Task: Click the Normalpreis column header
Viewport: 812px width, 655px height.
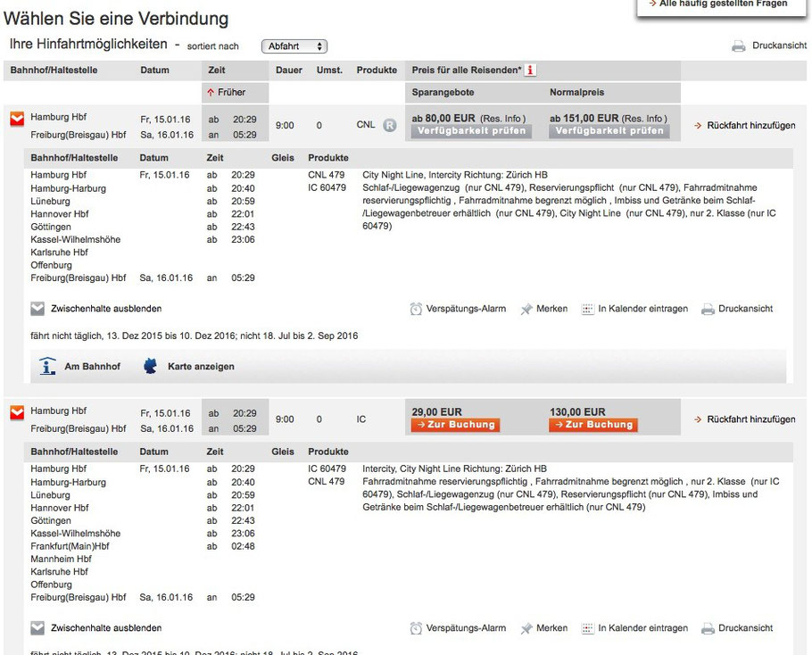Action: pyautogui.click(x=577, y=92)
